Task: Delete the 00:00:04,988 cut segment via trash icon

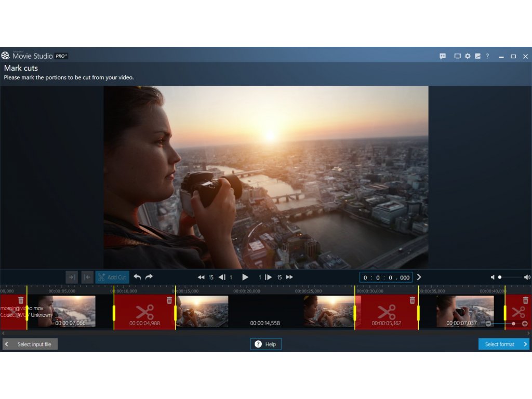Action: pyautogui.click(x=169, y=300)
